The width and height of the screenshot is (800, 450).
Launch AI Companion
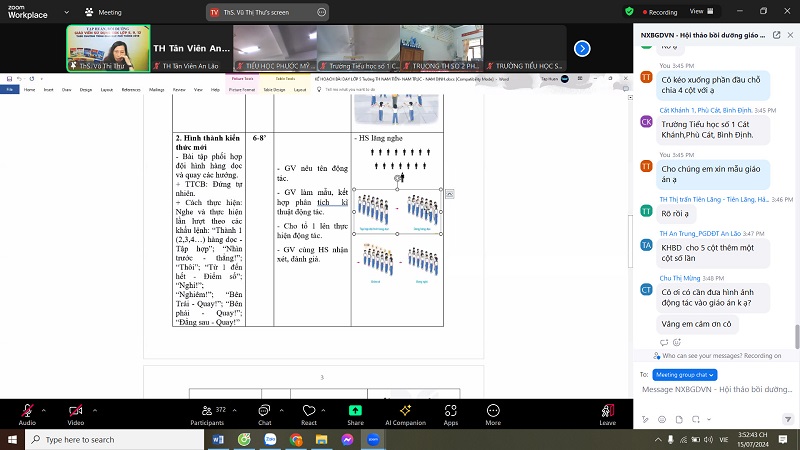403,411
